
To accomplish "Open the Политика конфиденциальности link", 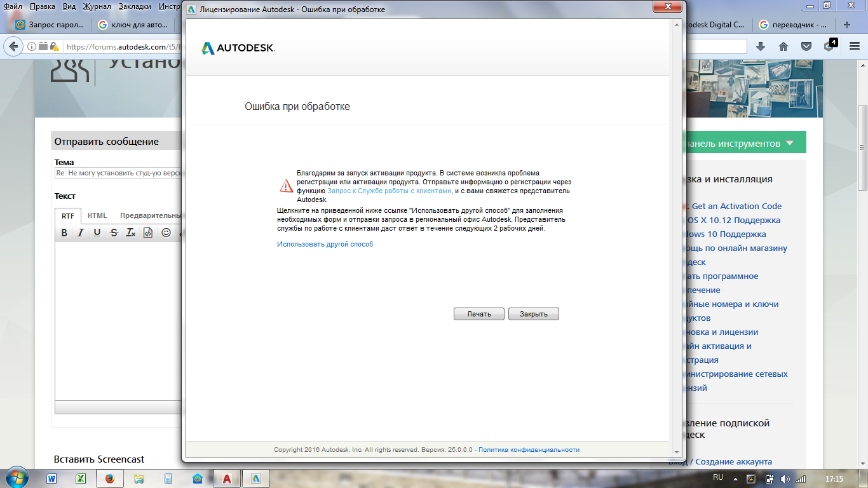I will 529,449.
